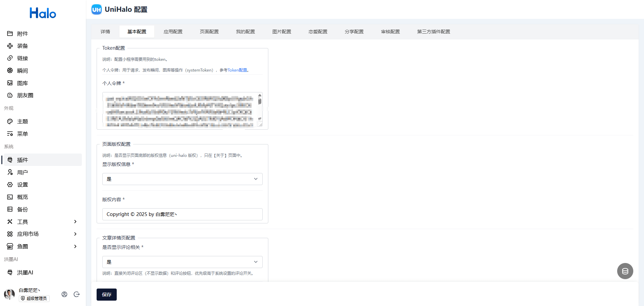
Task: Expand the 工具 tools submenu
Action: coord(75,222)
